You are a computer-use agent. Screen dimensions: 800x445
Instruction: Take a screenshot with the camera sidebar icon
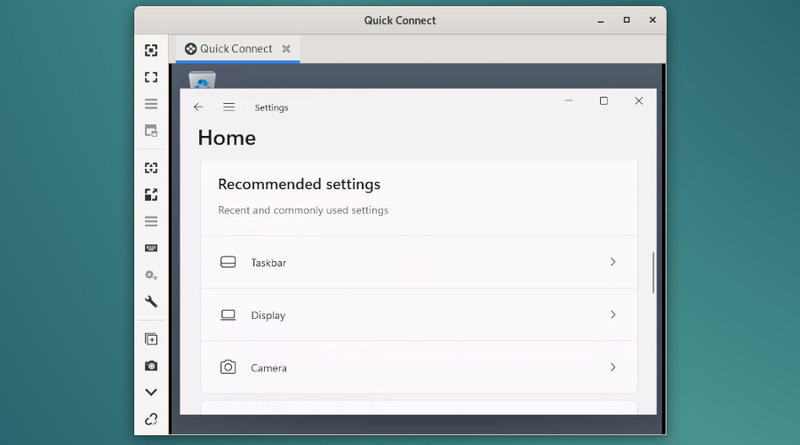pos(151,366)
